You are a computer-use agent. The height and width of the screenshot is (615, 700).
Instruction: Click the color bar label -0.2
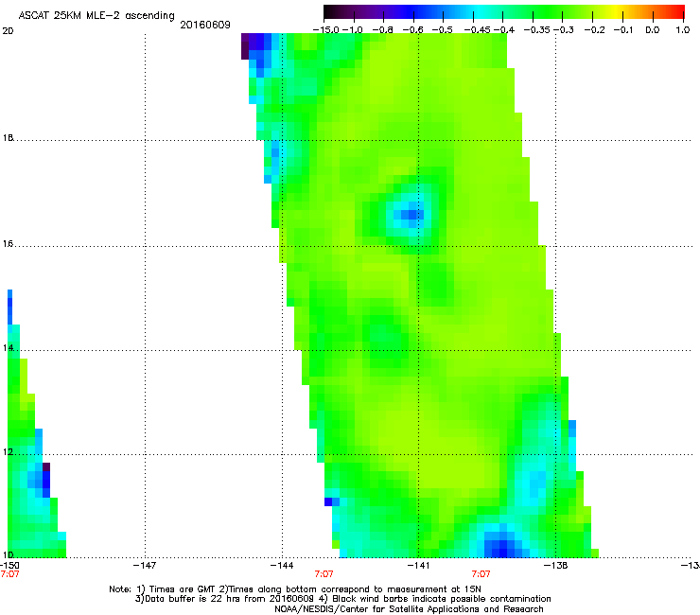595,30
